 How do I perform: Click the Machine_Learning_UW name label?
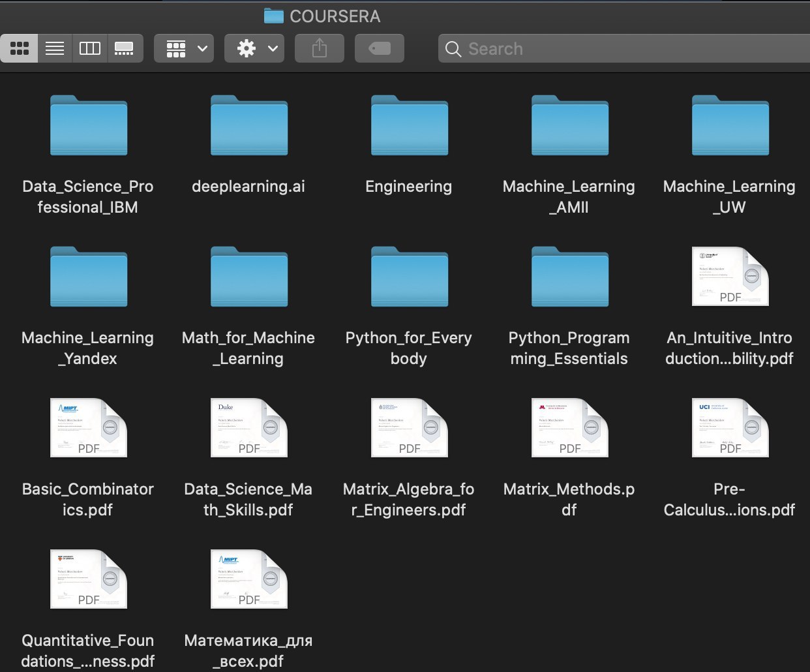pos(729,197)
